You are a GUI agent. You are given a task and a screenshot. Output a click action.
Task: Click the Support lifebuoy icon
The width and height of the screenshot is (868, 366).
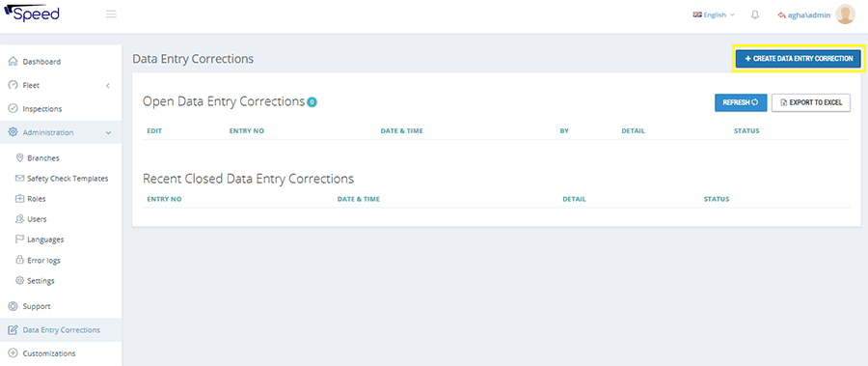14,306
